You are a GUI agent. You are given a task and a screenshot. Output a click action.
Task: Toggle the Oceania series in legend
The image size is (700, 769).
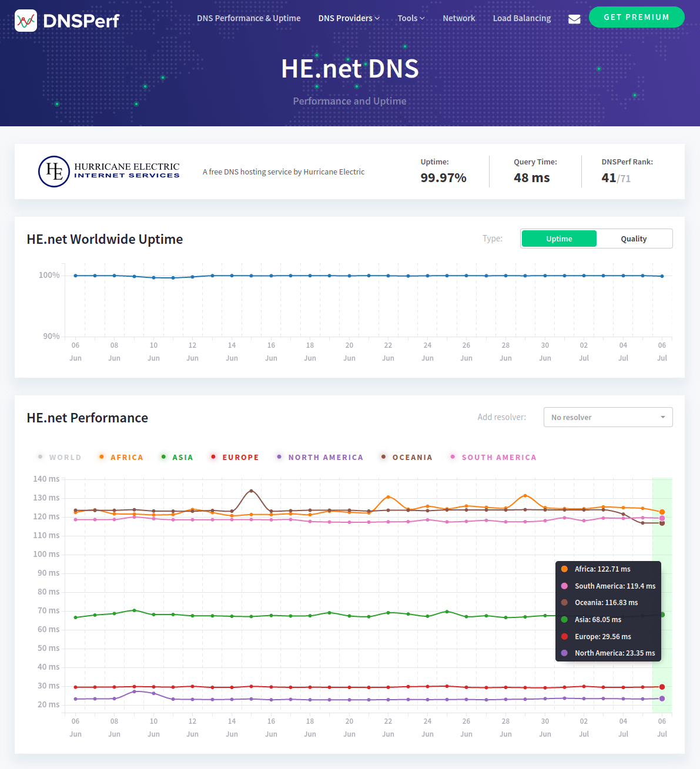coord(407,457)
